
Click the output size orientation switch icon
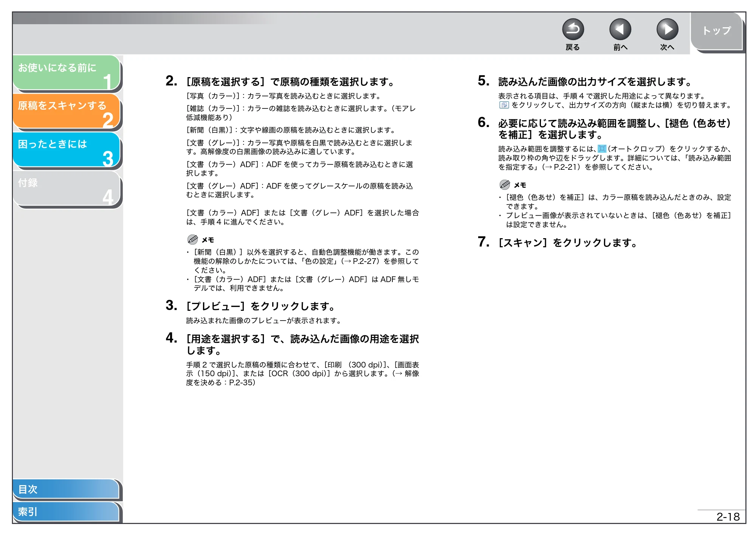(x=504, y=105)
